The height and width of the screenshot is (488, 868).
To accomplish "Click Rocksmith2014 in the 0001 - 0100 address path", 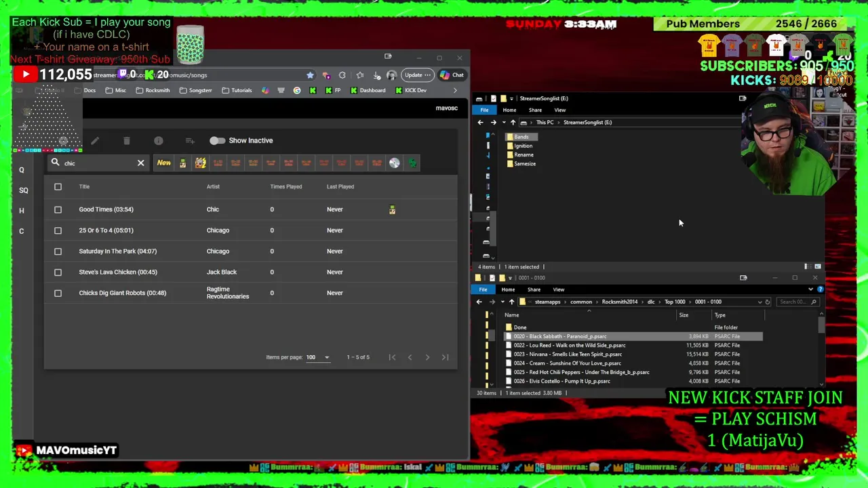I will (x=619, y=302).
